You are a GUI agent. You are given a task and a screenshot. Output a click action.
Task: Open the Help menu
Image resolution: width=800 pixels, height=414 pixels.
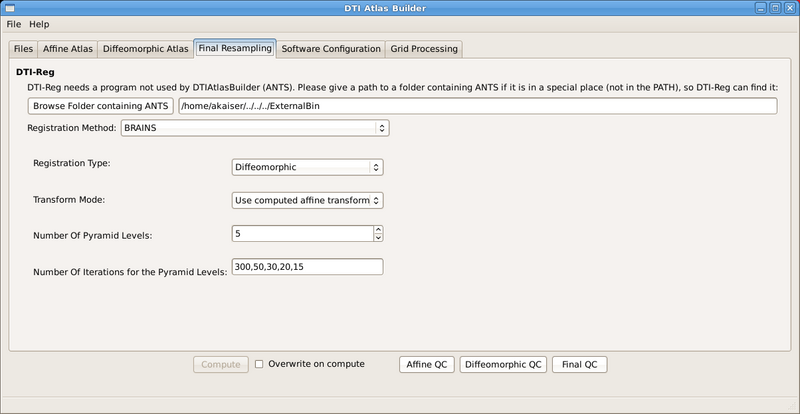39,24
